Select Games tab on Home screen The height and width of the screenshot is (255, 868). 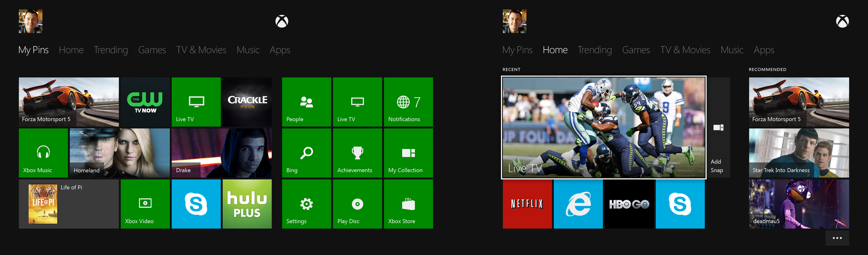tap(635, 50)
